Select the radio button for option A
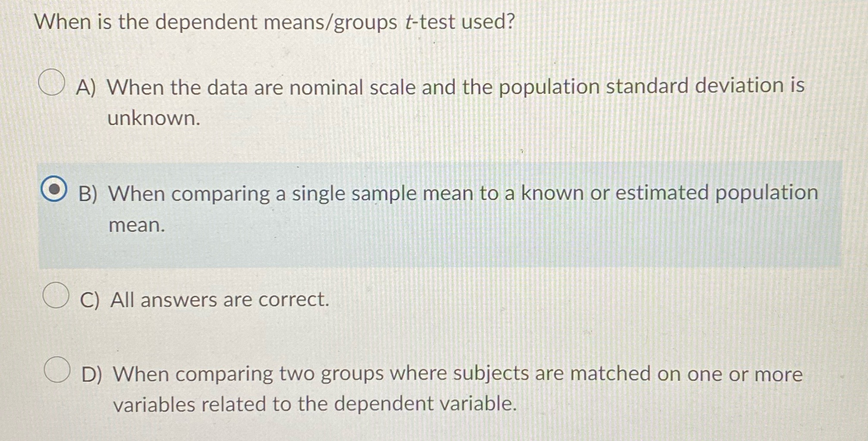The width and height of the screenshot is (868, 441). tap(52, 81)
